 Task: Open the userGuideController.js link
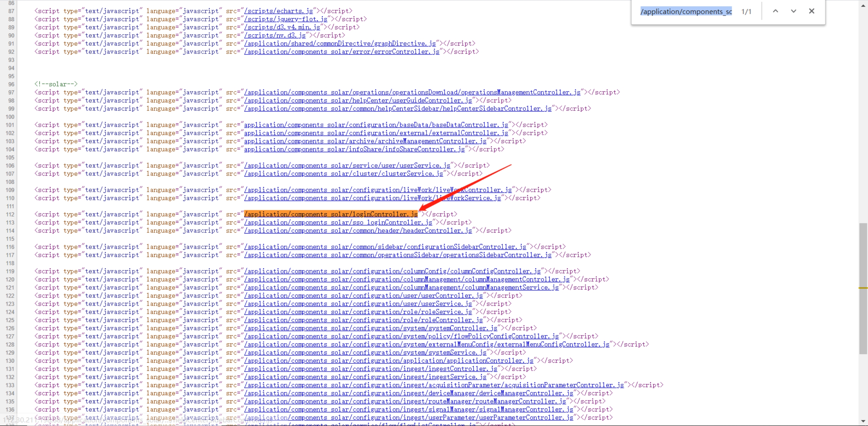[358, 100]
